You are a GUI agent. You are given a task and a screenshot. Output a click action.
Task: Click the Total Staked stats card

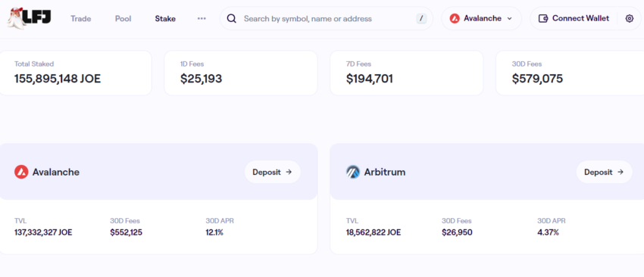pos(76,73)
